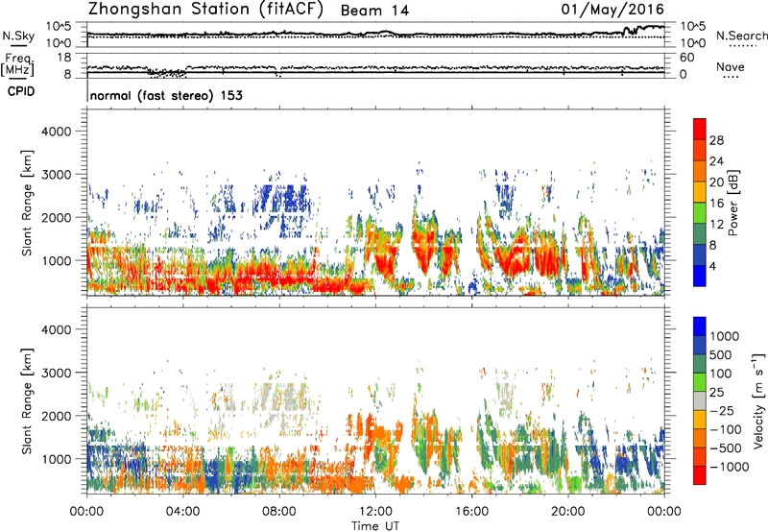Click the 4000 tick in the velocity panel

coord(56,329)
